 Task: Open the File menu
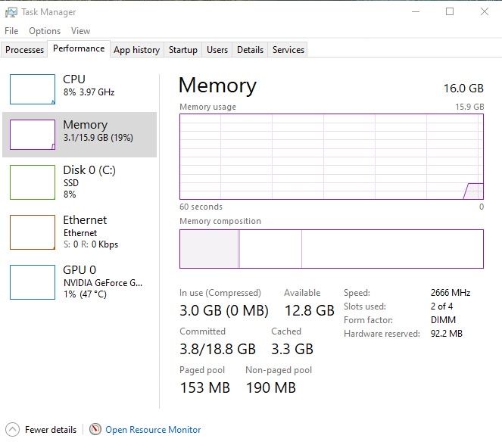tap(11, 31)
